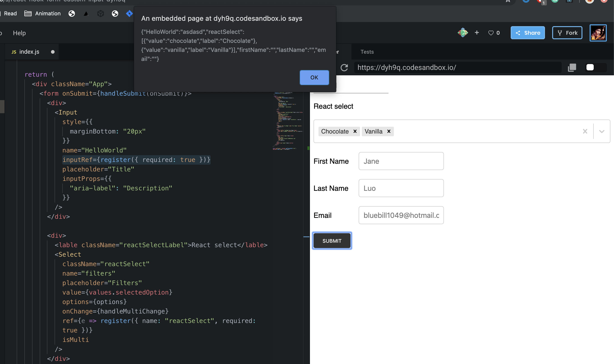Screen dimensions: 614x364
Task: Refresh the preview with the reload icon
Action: (x=344, y=67)
